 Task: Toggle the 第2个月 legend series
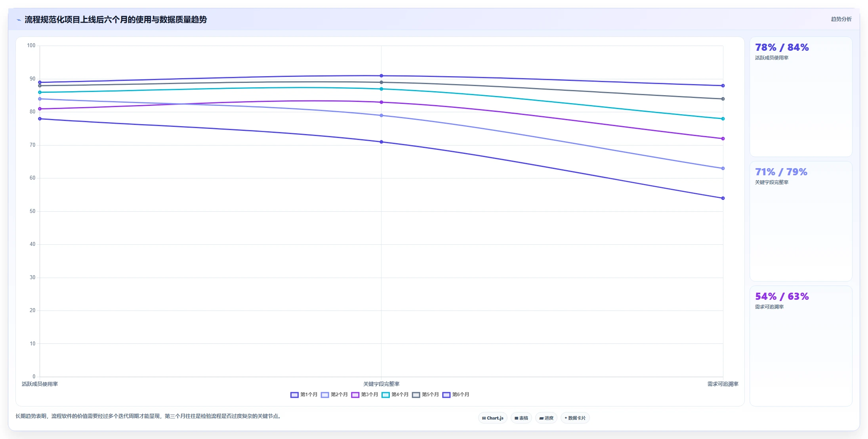[x=334, y=395]
